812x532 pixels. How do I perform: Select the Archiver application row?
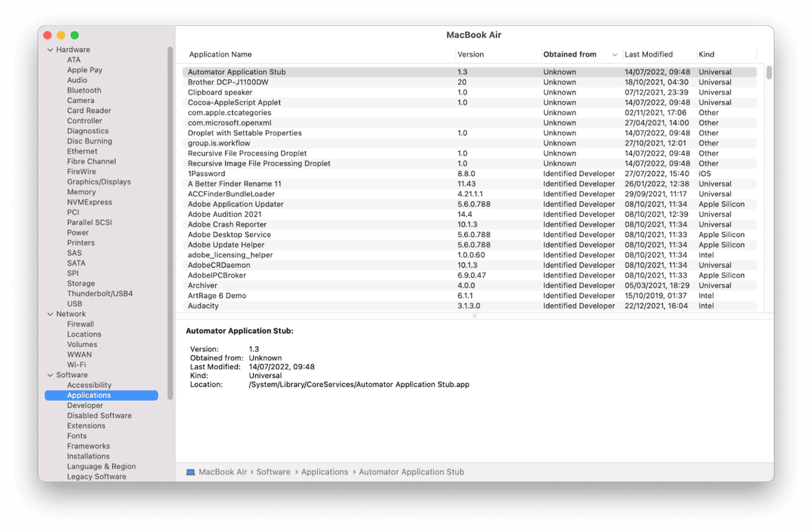point(469,286)
